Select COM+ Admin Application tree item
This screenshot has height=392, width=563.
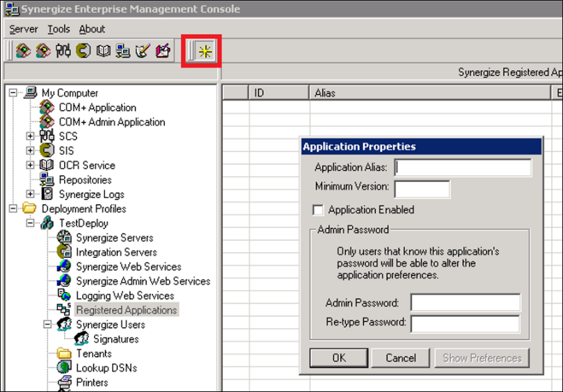[x=111, y=122]
